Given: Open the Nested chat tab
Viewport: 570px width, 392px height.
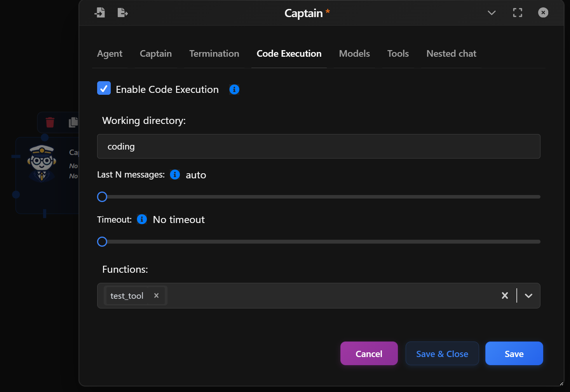Looking at the screenshot, I should point(451,54).
